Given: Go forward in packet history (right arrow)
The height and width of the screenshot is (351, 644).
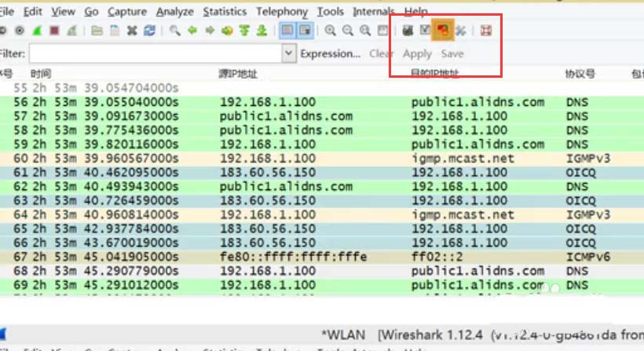Looking at the screenshot, I should point(210,31).
